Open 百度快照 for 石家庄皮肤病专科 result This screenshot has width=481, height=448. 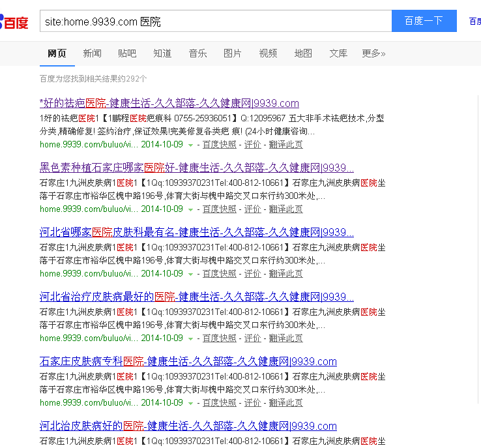pos(220,403)
